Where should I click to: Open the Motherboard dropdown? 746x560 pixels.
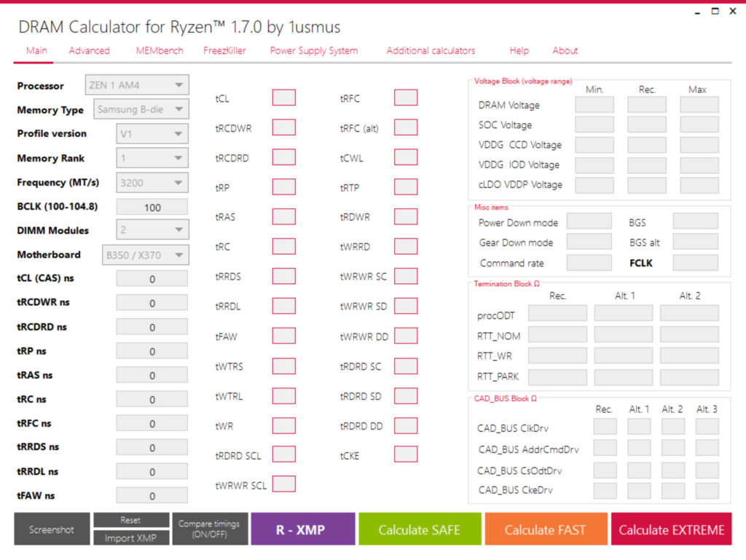pyautogui.click(x=146, y=255)
